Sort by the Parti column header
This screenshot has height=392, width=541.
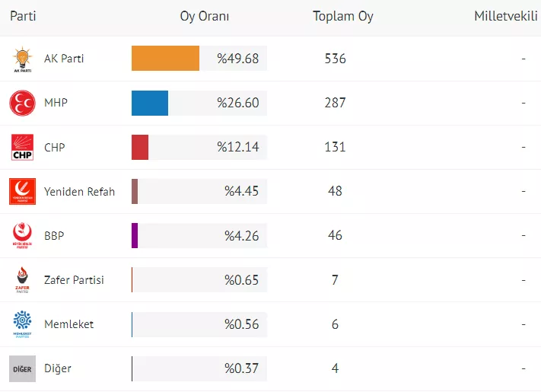point(23,16)
